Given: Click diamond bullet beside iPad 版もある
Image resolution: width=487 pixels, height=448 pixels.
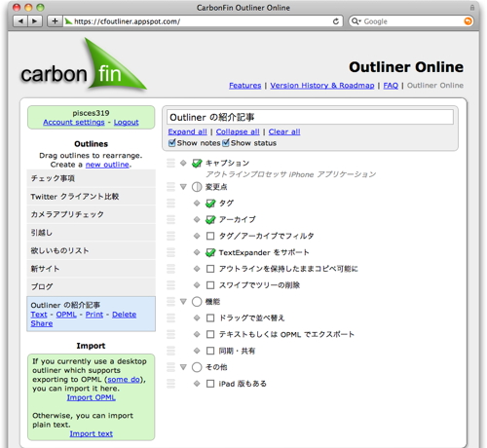Looking at the screenshot, I should [x=197, y=384].
